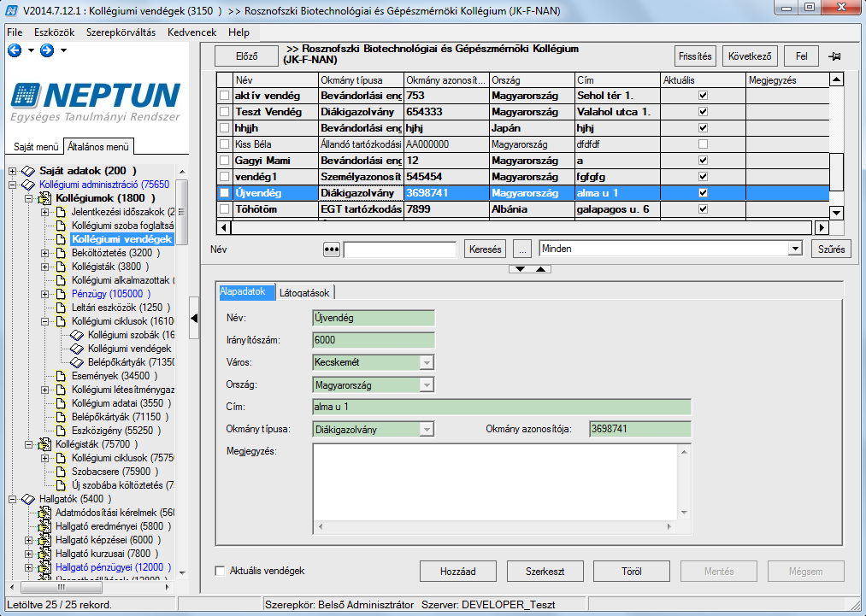Click the Kollégiumi adminisztráció folder icon

click(28, 185)
